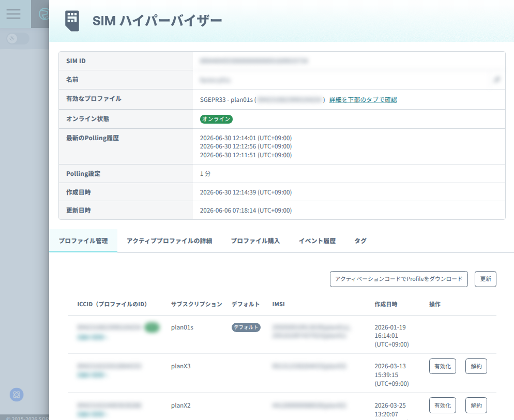514x420 pixels.
Task: Click 解約 button for planX3
Action: coord(476,366)
